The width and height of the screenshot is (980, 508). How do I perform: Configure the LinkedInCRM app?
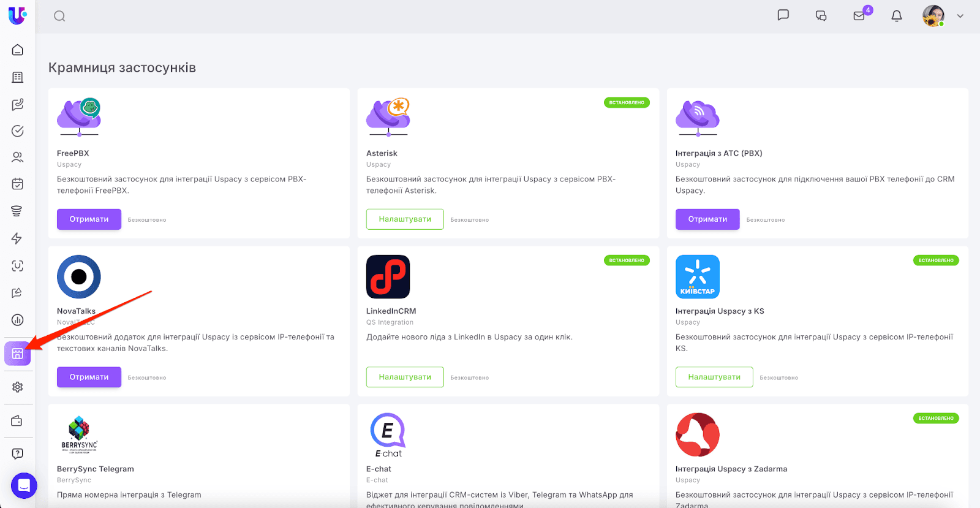click(x=404, y=377)
